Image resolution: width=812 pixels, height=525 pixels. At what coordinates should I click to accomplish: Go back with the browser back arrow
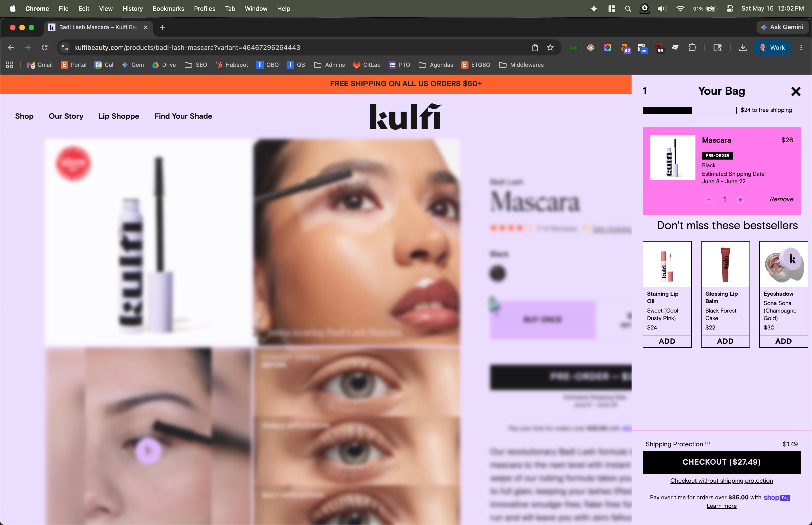pyautogui.click(x=11, y=48)
